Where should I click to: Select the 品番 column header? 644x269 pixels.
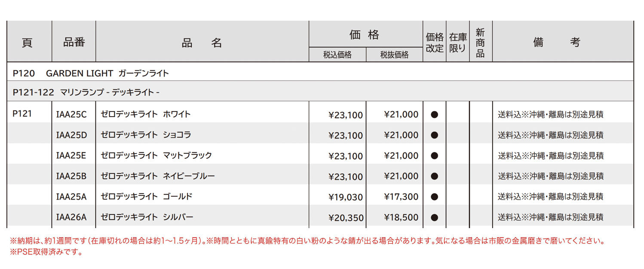[74, 42]
